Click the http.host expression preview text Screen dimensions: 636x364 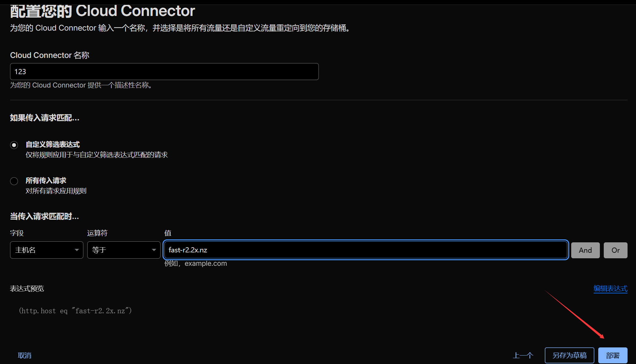point(75,311)
